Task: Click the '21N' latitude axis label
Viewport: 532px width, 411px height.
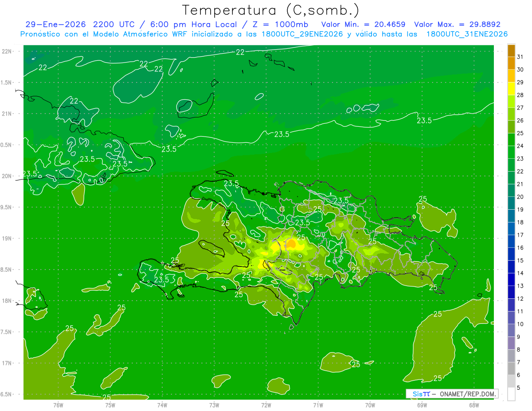Action: pyautogui.click(x=7, y=114)
